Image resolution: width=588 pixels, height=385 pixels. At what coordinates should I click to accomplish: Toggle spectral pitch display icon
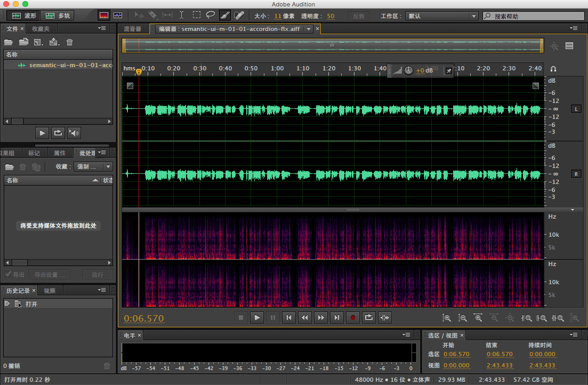pos(118,15)
